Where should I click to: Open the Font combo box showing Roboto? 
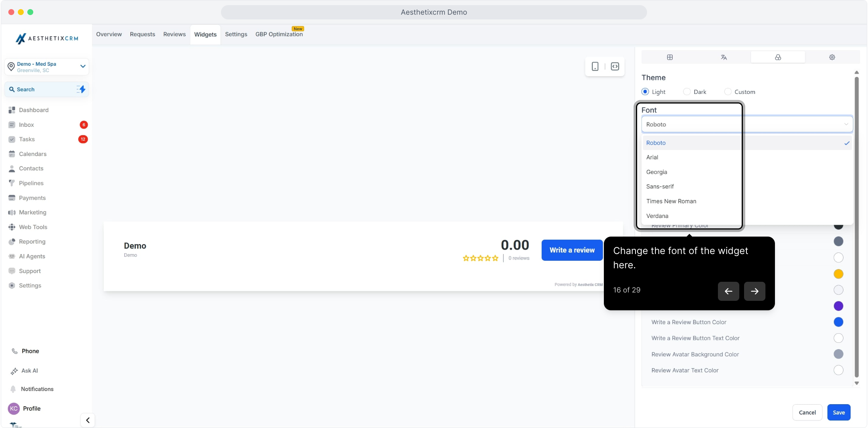coord(747,124)
